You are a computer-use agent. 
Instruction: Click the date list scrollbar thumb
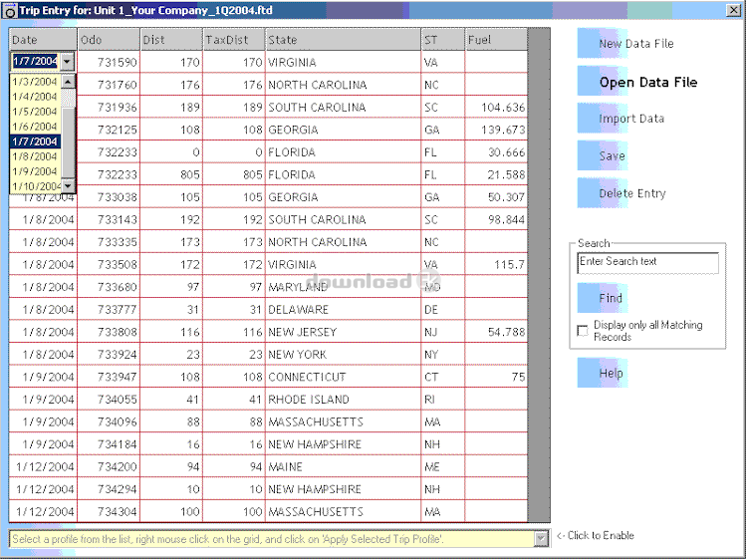click(x=68, y=141)
